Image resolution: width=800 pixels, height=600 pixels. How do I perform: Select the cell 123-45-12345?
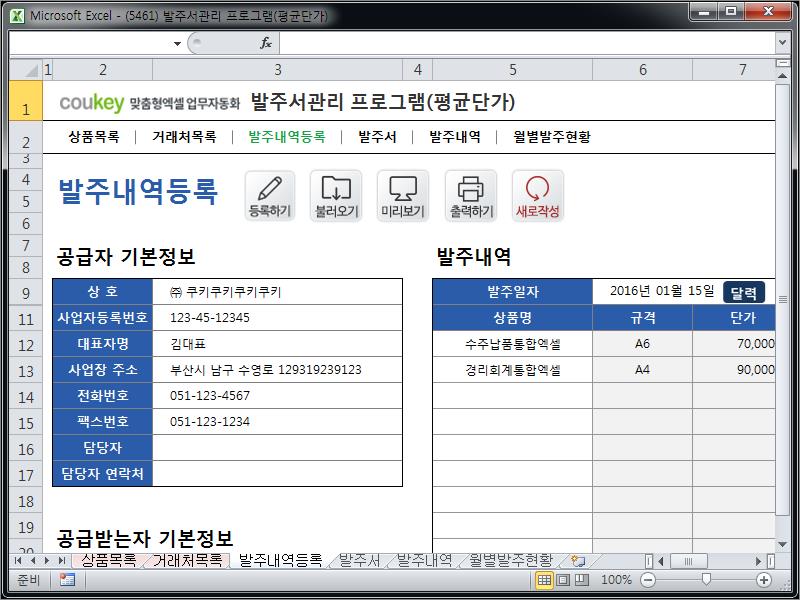coord(278,318)
